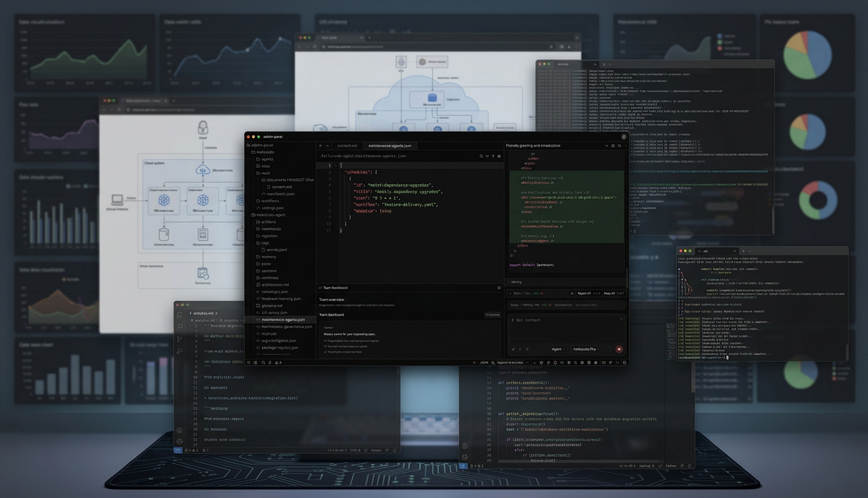Click scrollbar in the lower-right terminal window

(846, 352)
